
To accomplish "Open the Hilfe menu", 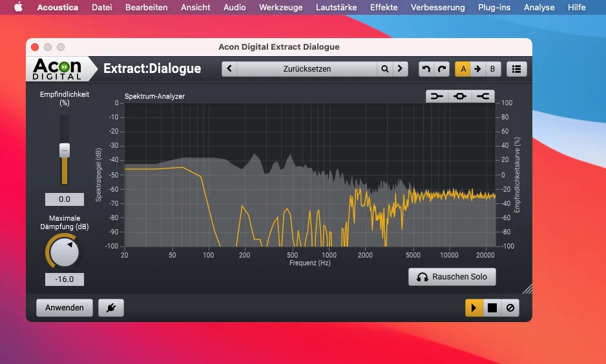I will pyautogui.click(x=577, y=7).
